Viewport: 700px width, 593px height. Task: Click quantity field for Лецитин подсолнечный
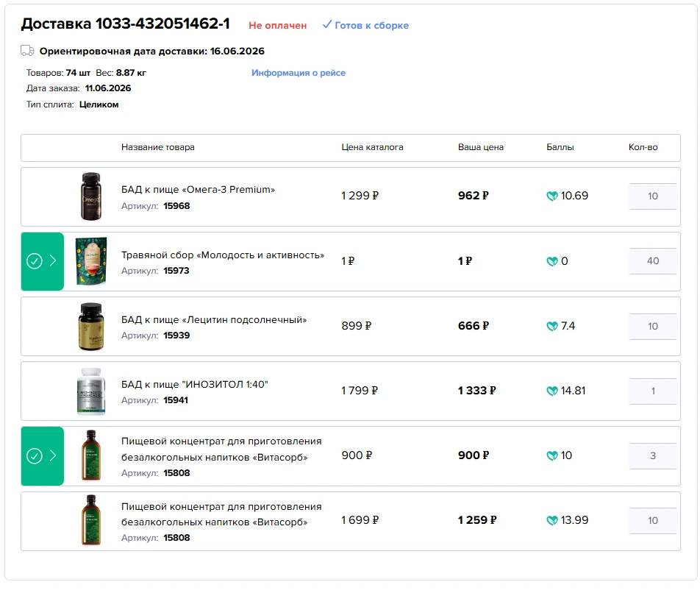pyautogui.click(x=653, y=326)
